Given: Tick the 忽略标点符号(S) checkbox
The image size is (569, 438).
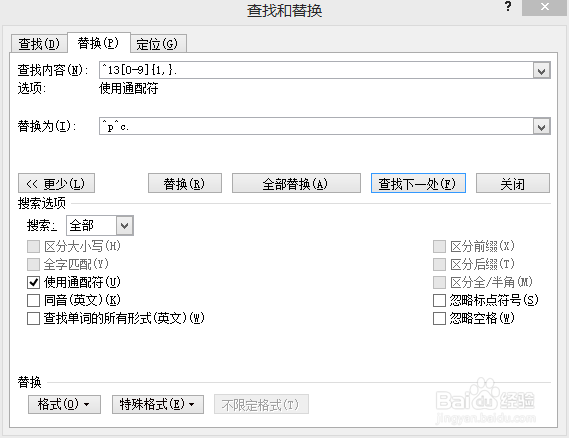Looking at the screenshot, I should [x=439, y=300].
